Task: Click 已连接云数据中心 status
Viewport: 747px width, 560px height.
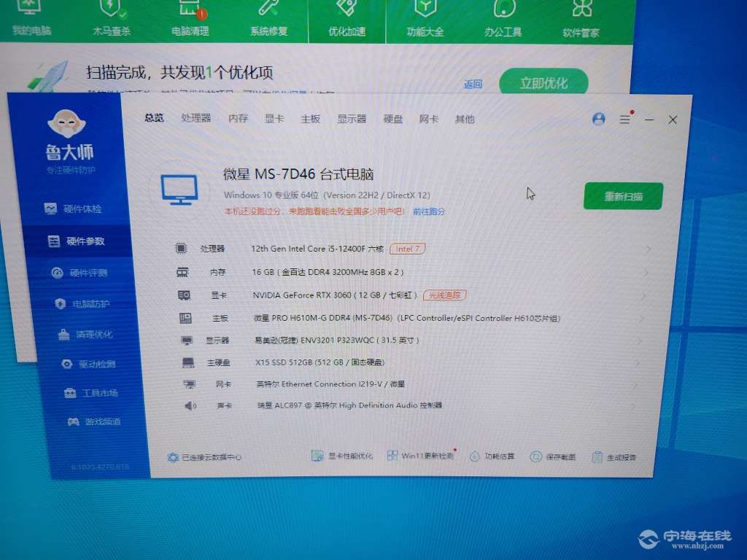Action: [204, 457]
